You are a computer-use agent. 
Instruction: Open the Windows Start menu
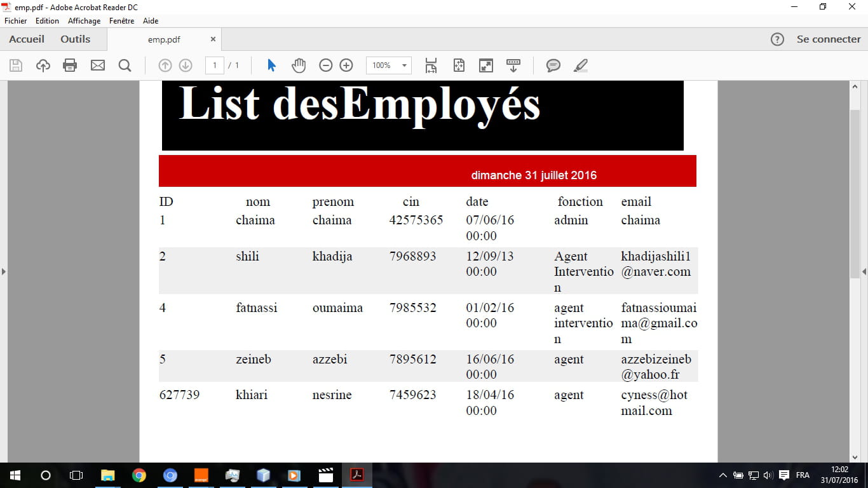pos(15,475)
